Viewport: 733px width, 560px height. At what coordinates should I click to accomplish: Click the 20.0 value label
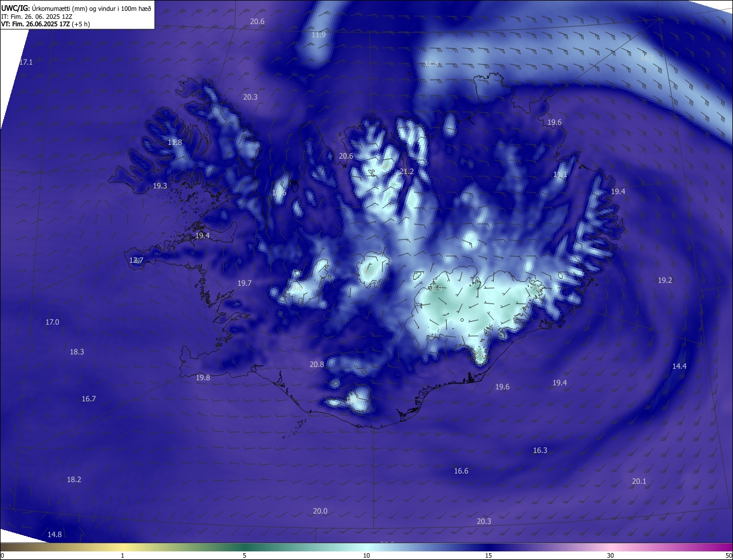pyautogui.click(x=320, y=511)
